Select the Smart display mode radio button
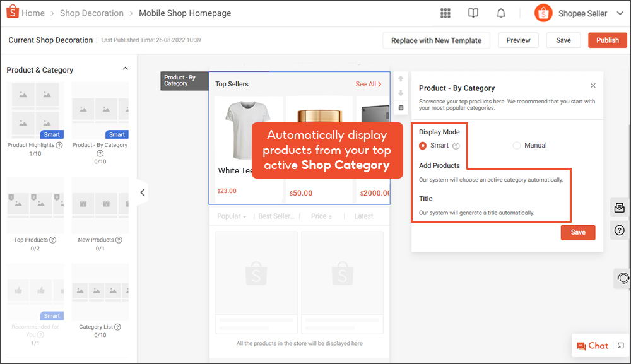Viewport: 631px width, 364px height. (422, 145)
